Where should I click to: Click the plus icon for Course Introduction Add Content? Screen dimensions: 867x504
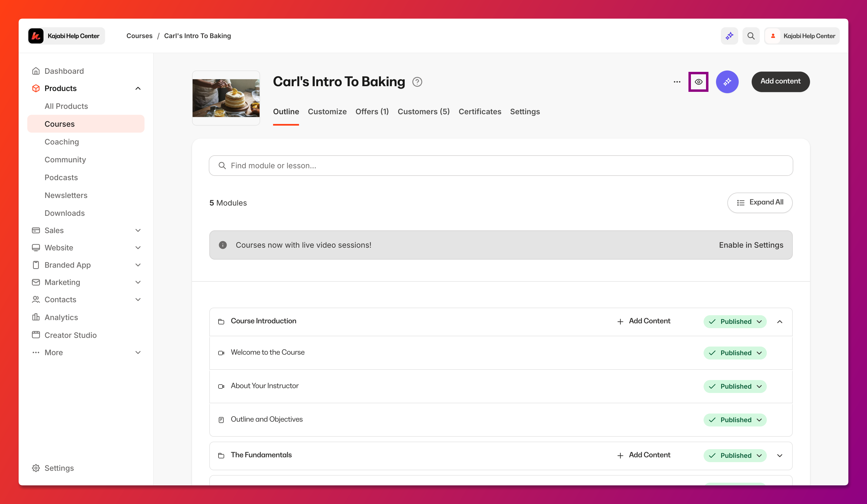620,322
